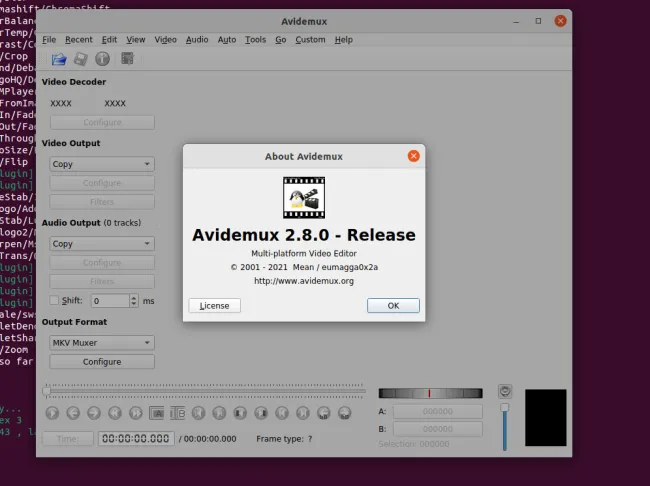Viewport: 650px width, 486px height.
Task: Click the timeline seek slider handle
Action: (x=46, y=391)
